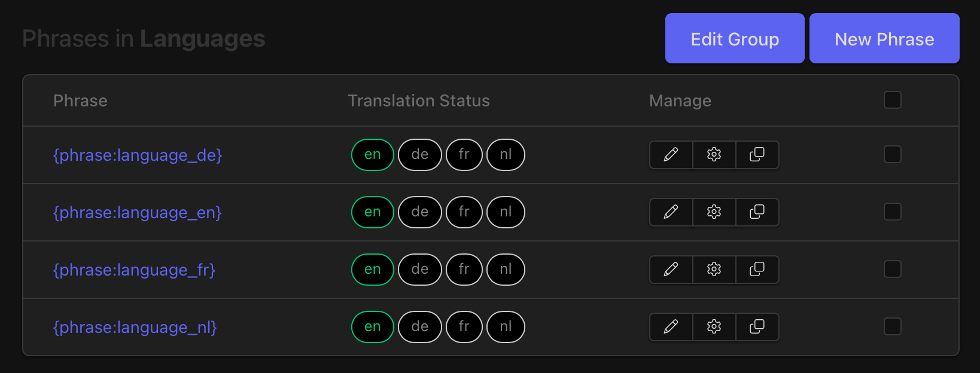The image size is (980, 373).
Task: Open settings gear for language_de phrase
Action: click(714, 155)
